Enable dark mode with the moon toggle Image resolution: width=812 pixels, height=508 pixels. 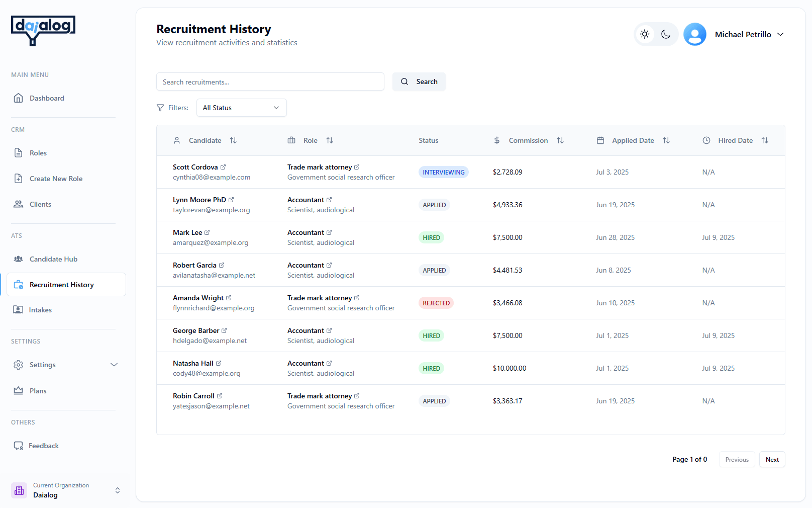pos(666,34)
